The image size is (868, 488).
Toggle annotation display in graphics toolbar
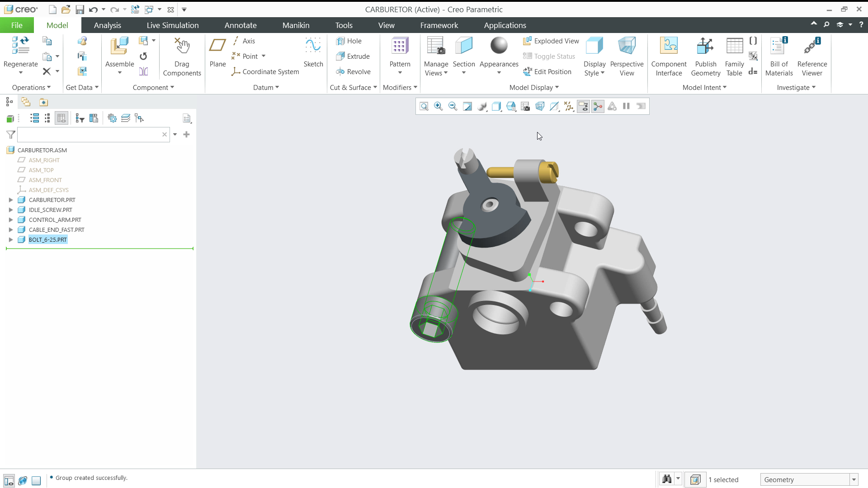(583, 106)
